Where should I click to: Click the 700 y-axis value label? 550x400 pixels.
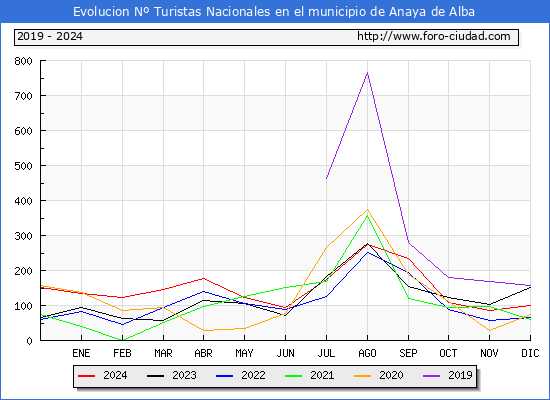pos(24,96)
